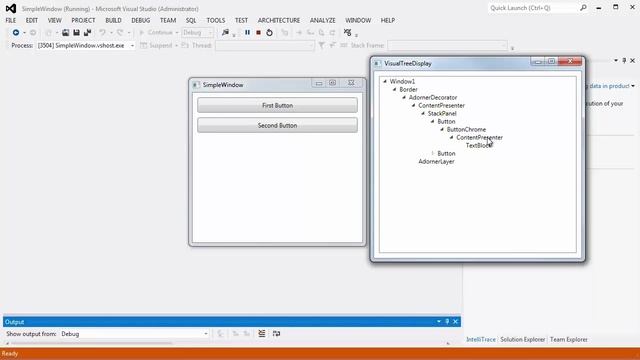Open the WINDOW menu
The width and height of the screenshot is (640, 360).
tap(358, 20)
